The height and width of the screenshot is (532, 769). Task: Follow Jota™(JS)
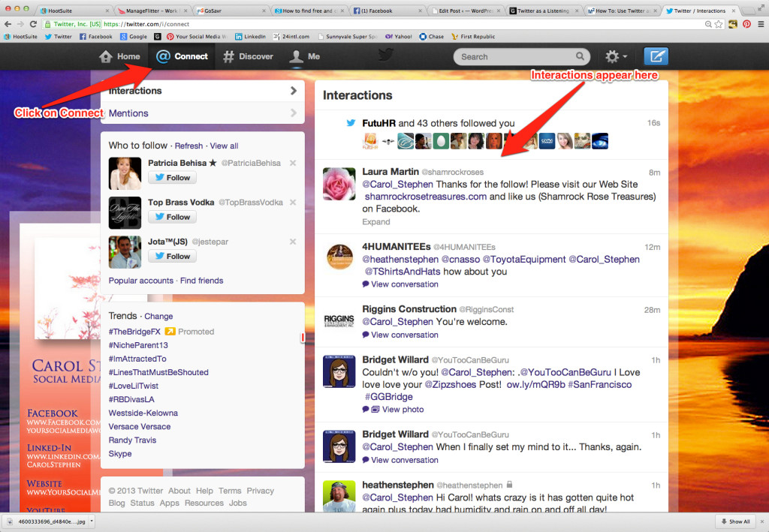point(173,256)
